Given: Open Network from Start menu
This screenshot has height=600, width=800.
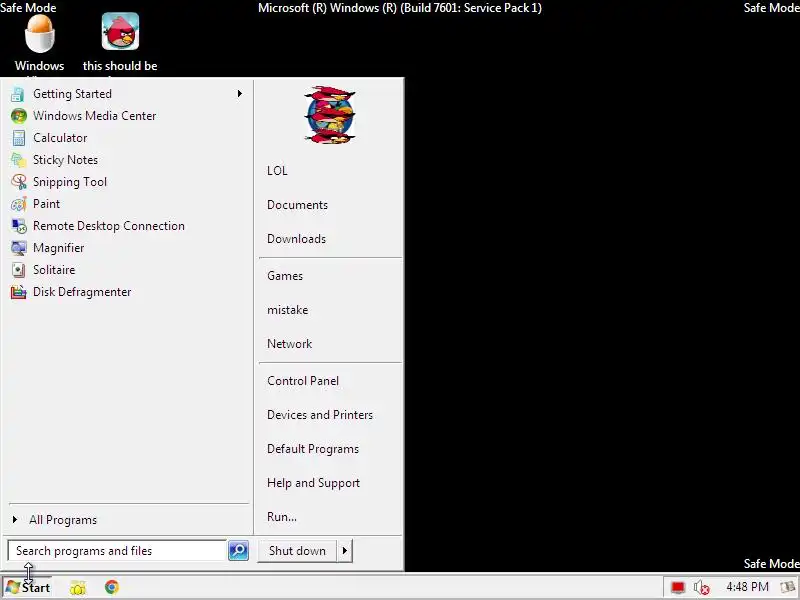Looking at the screenshot, I should click(x=289, y=344).
